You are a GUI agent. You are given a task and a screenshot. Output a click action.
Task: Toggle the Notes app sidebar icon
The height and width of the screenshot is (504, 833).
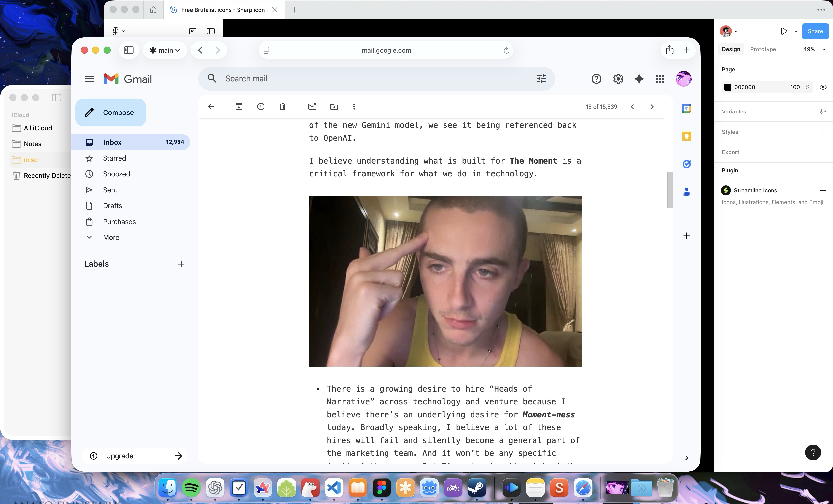click(57, 98)
